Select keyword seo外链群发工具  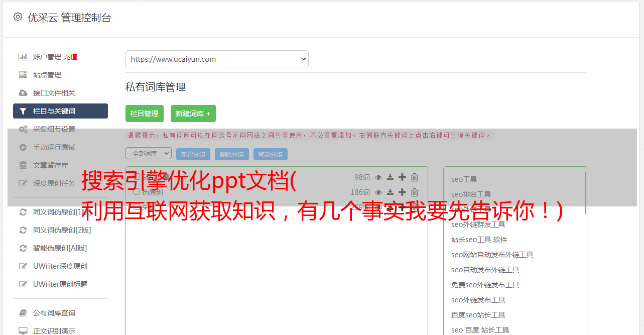click(478, 225)
